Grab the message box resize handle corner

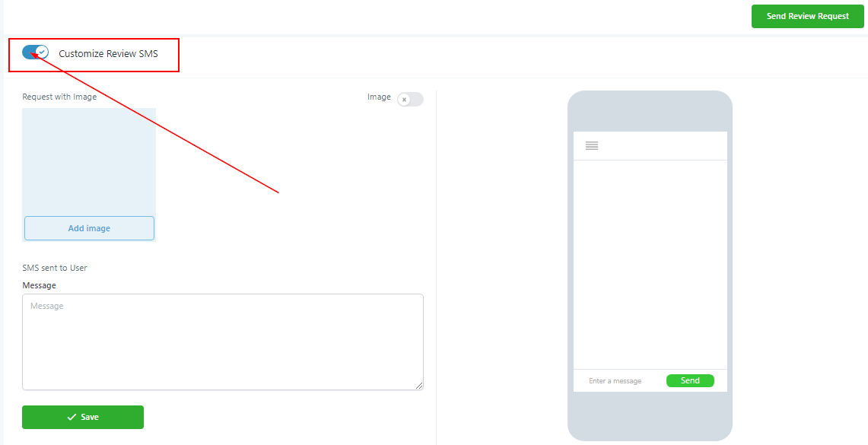click(x=419, y=385)
